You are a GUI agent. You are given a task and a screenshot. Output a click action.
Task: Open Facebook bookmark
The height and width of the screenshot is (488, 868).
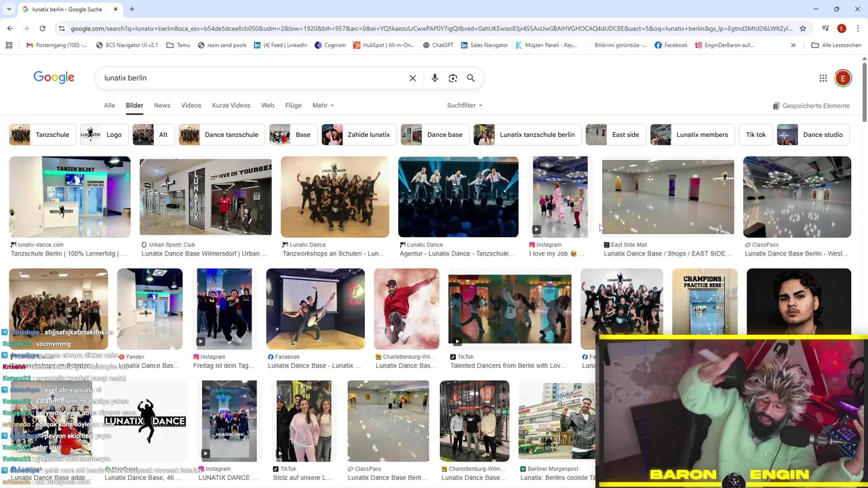[671, 45]
